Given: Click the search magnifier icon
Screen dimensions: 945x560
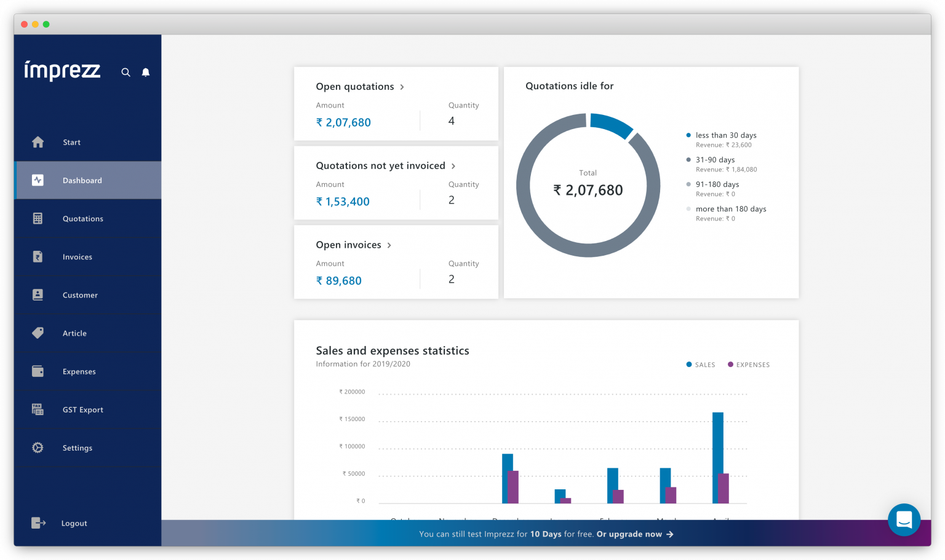Looking at the screenshot, I should point(126,73).
